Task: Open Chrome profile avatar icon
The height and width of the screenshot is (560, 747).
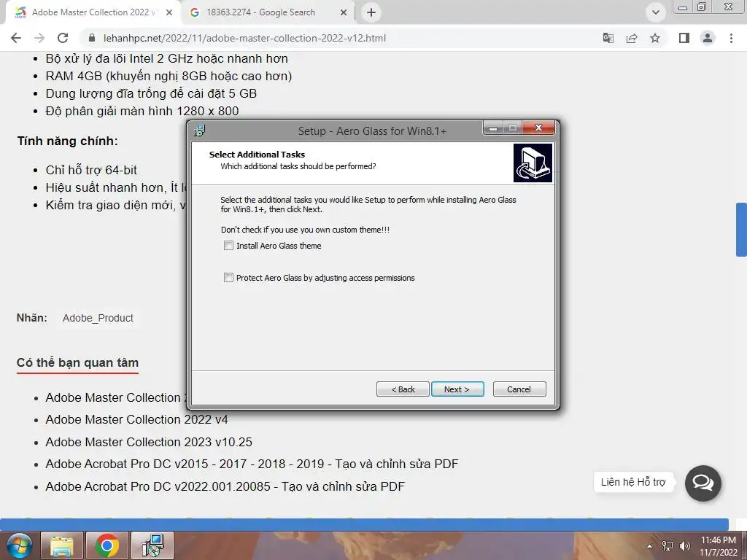Action: click(708, 38)
